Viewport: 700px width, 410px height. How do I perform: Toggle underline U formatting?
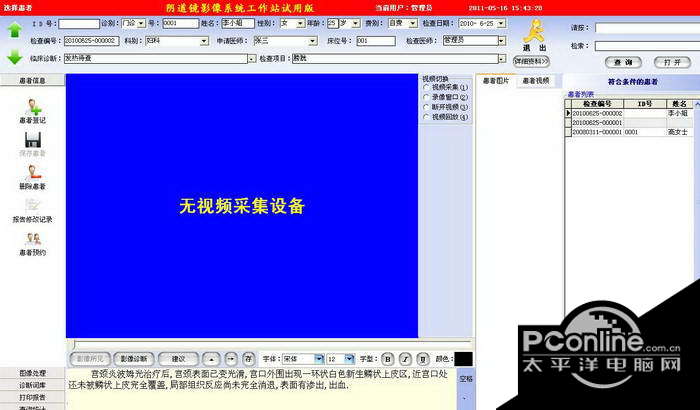coord(423,359)
